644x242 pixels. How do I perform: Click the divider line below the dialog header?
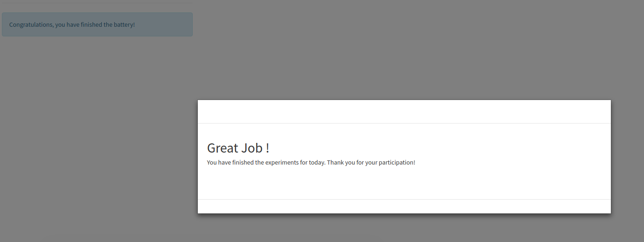404,123
